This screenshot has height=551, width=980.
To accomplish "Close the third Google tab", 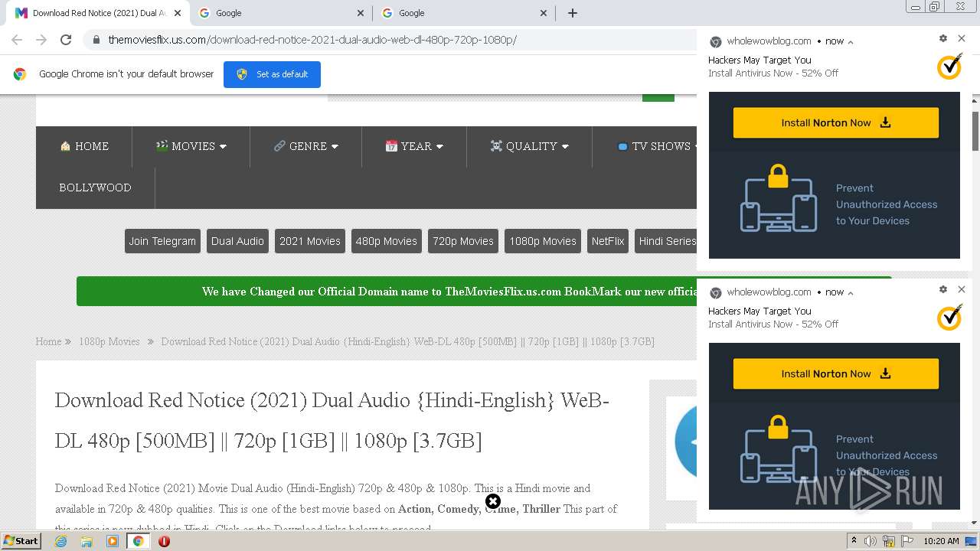I will (544, 13).
